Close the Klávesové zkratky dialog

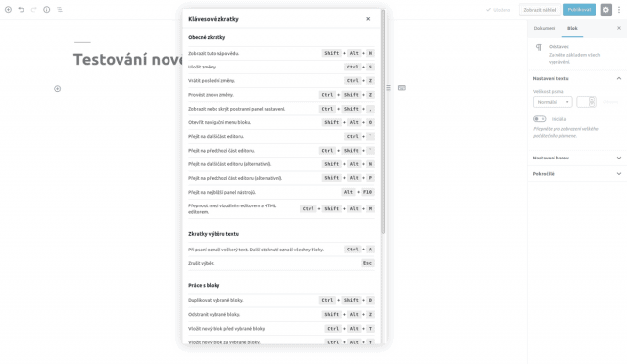[x=368, y=19]
